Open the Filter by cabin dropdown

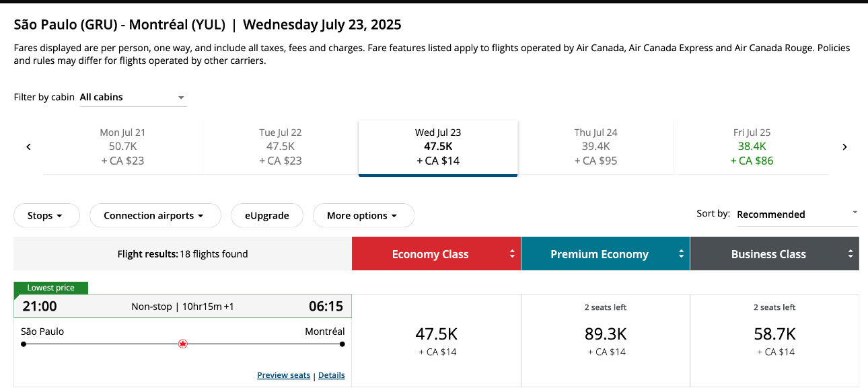pos(133,97)
